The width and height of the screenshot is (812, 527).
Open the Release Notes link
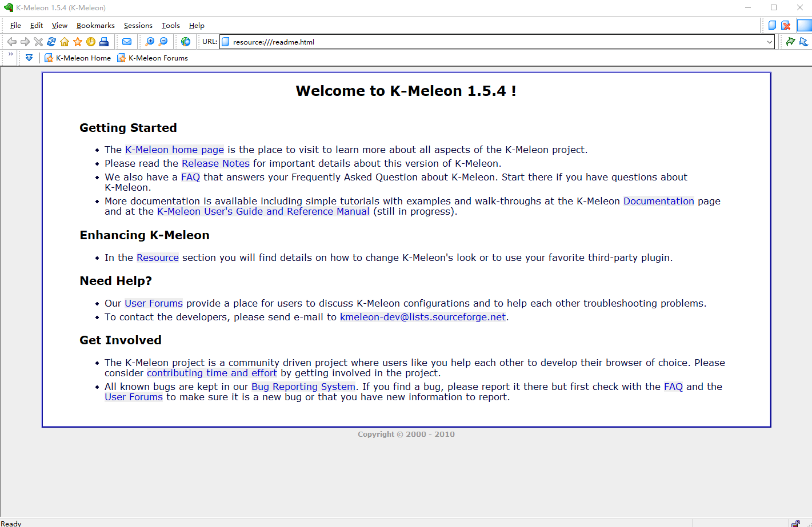tap(215, 163)
